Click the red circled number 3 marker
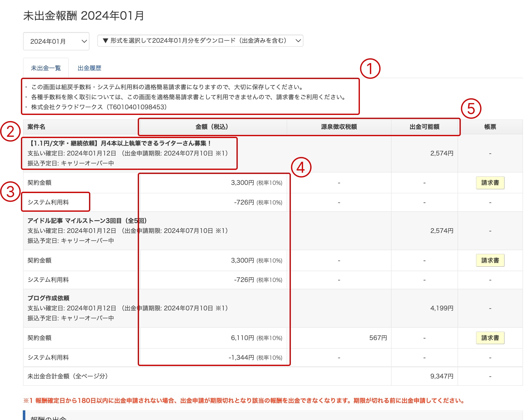This screenshot has width=532, height=420. [10, 192]
